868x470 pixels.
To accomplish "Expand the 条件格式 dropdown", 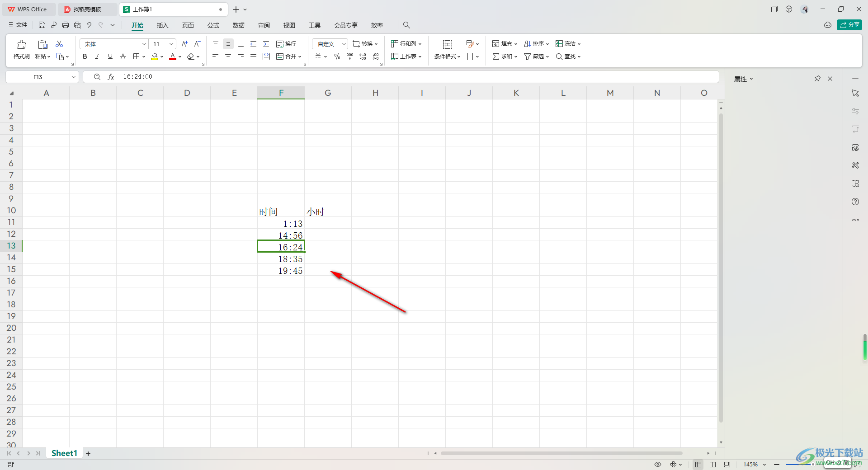I will [459, 57].
